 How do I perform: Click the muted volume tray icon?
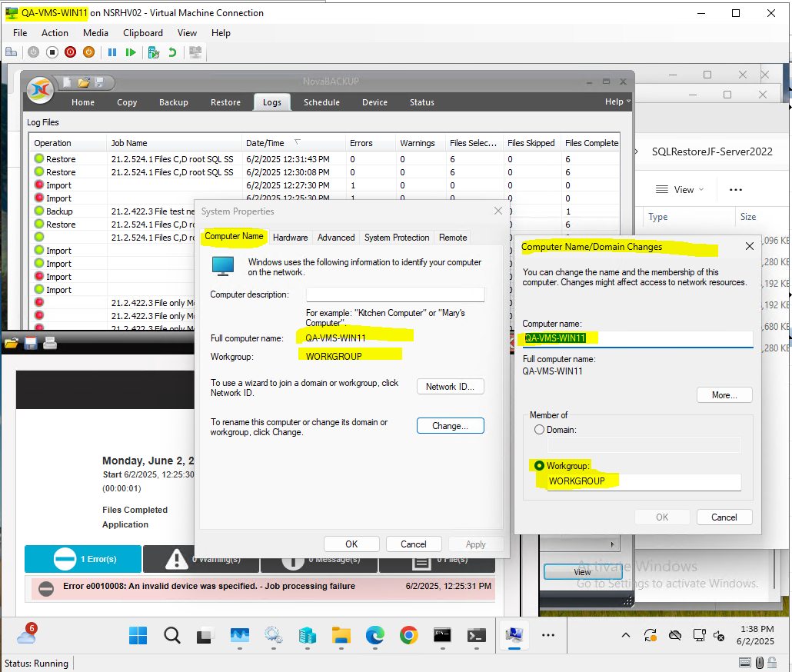coord(719,636)
